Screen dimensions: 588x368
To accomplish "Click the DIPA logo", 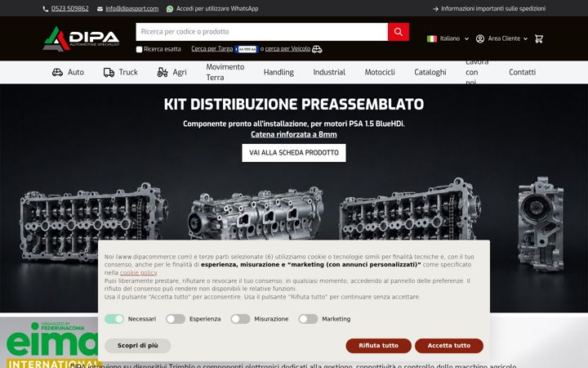I will (81, 38).
